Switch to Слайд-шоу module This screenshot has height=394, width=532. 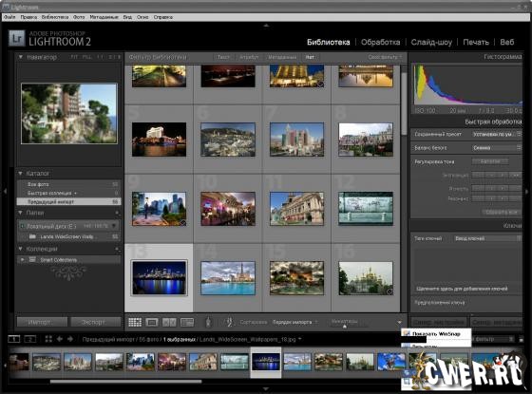431,42
